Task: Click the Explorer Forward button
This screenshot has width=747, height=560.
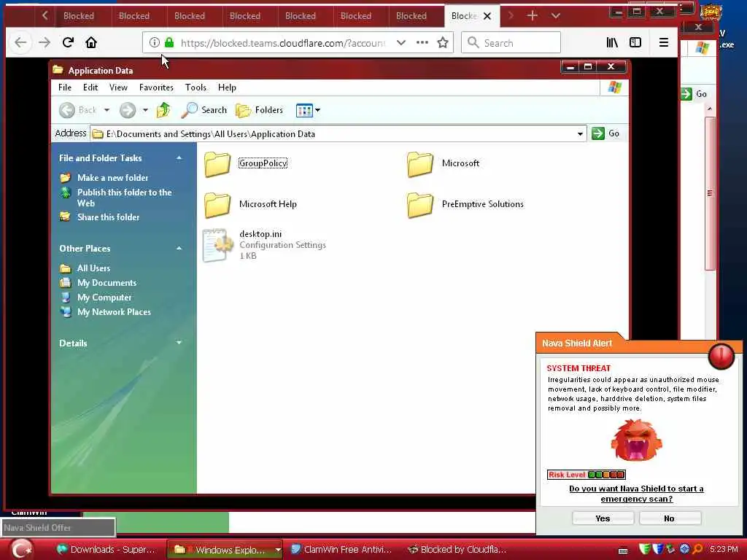Action: click(x=127, y=110)
